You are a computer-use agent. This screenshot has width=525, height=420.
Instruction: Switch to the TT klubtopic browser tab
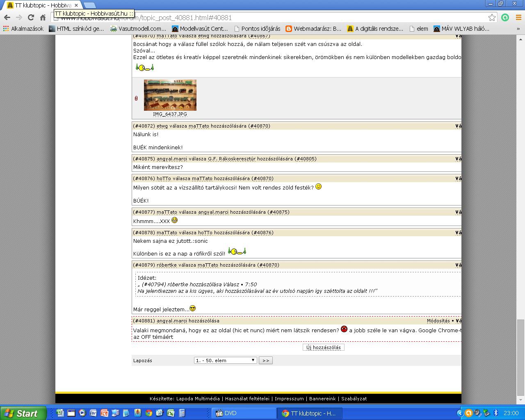click(x=41, y=5)
